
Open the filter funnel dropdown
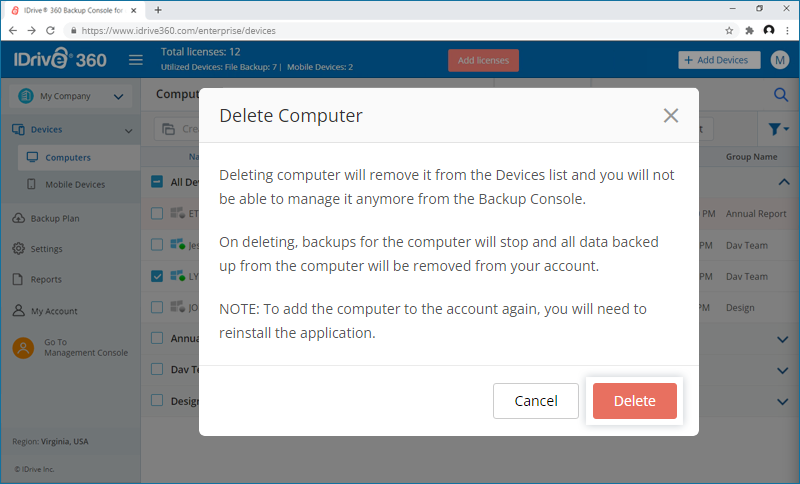click(779, 129)
